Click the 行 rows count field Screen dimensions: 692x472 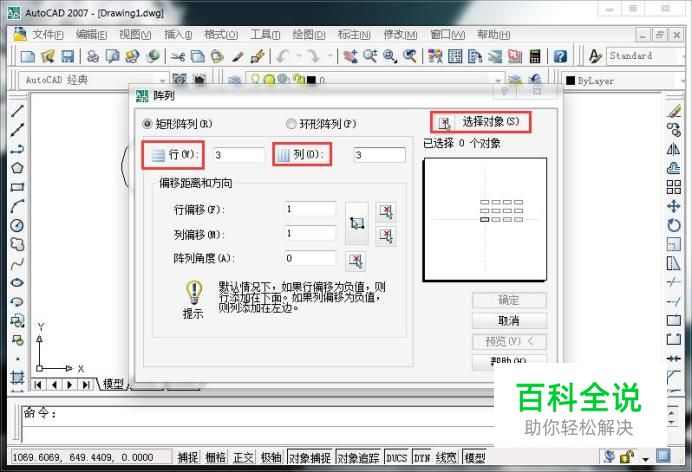pos(239,155)
